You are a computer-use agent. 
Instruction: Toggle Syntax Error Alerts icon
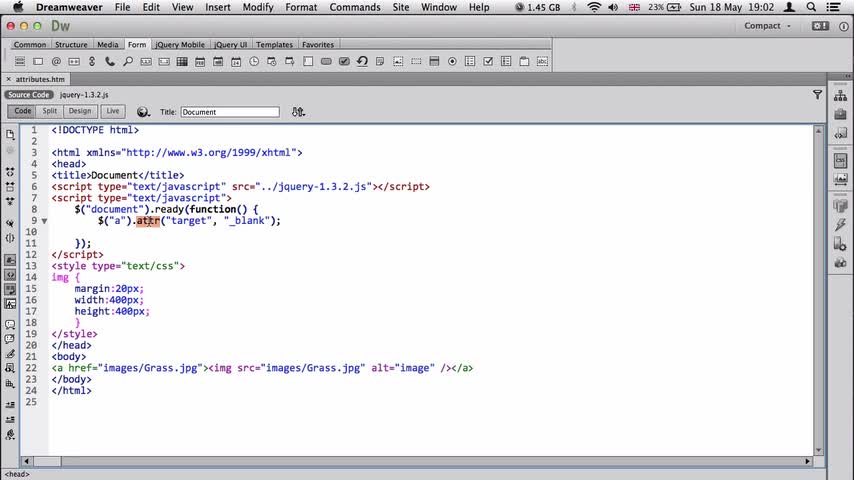10,304
